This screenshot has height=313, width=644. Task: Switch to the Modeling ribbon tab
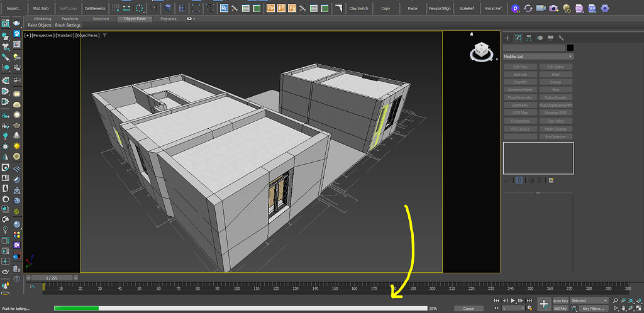pyautogui.click(x=43, y=19)
